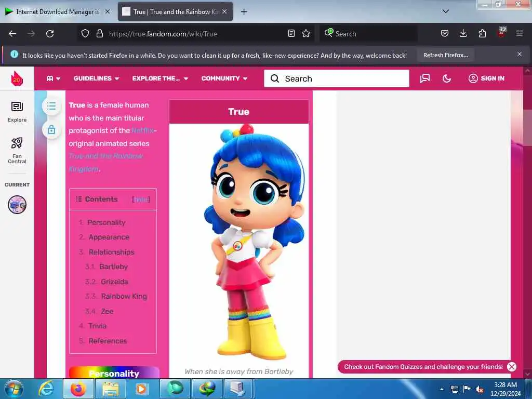Click the wiki Search input field

(337, 78)
